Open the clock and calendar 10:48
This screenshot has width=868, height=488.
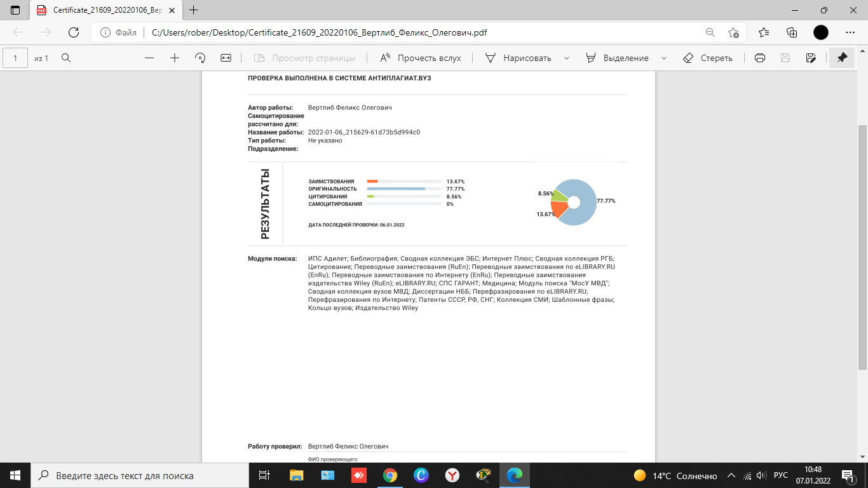click(x=813, y=475)
